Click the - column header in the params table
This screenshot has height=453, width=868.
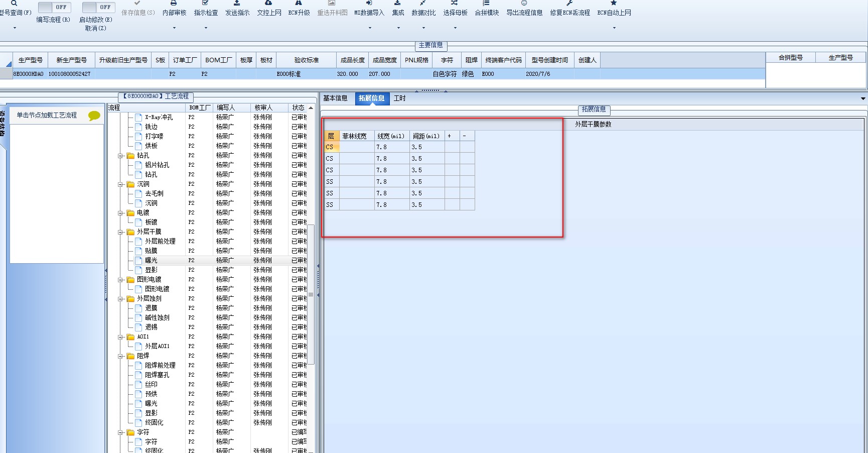[x=467, y=136]
